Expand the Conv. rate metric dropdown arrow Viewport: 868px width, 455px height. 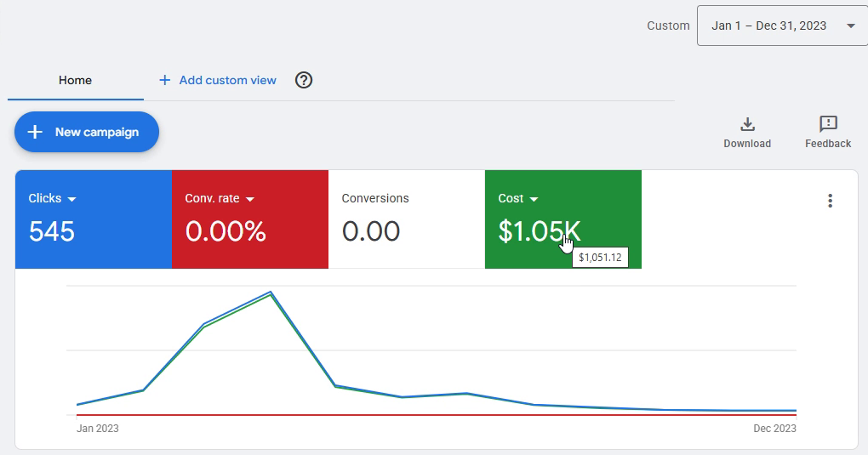tap(249, 199)
